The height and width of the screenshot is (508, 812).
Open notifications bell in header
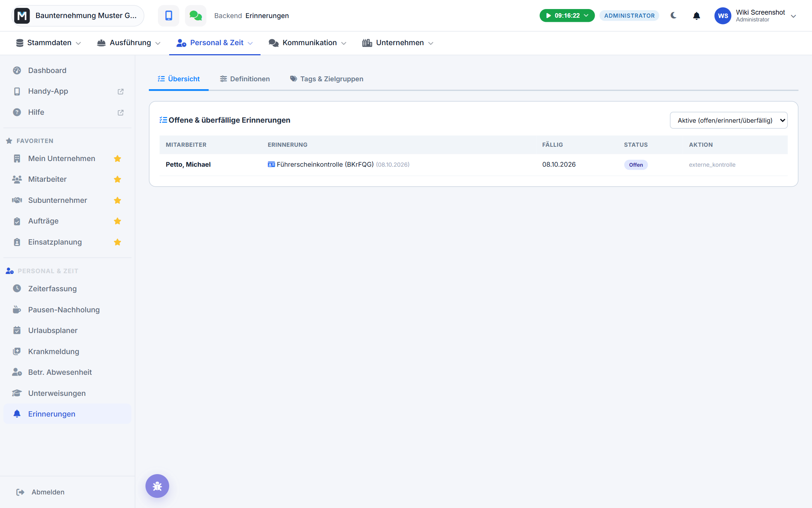(x=697, y=16)
